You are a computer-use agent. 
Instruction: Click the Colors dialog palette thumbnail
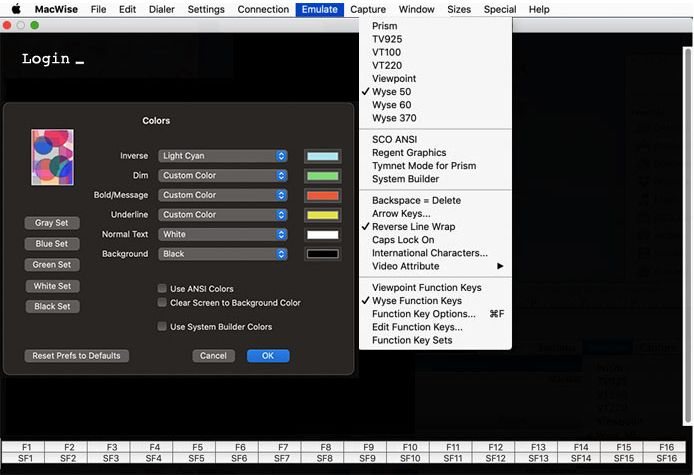[52, 157]
